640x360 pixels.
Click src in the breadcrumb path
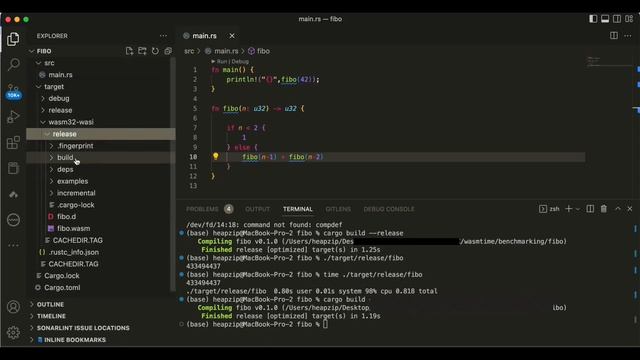pos(189,51)
